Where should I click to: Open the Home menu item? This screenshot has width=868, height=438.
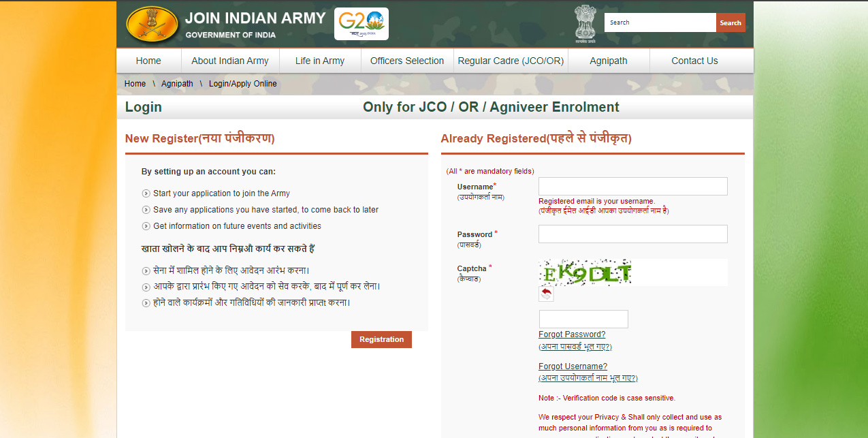148,61
